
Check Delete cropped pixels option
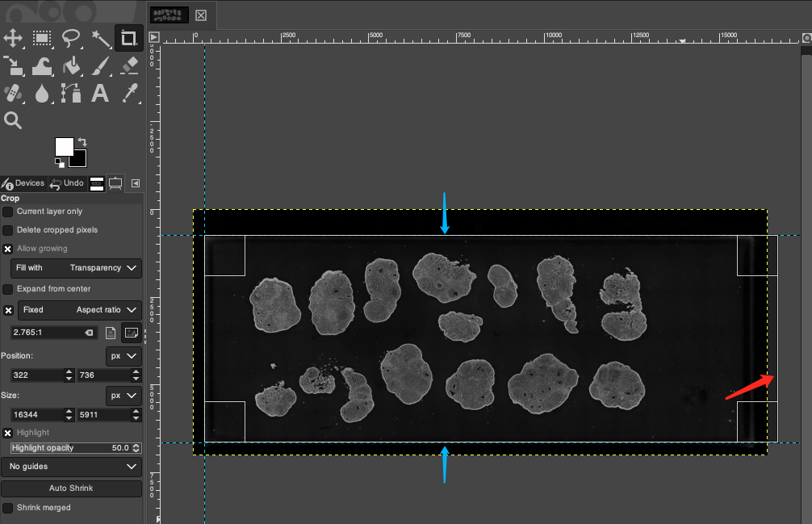(x=8, y=230)
